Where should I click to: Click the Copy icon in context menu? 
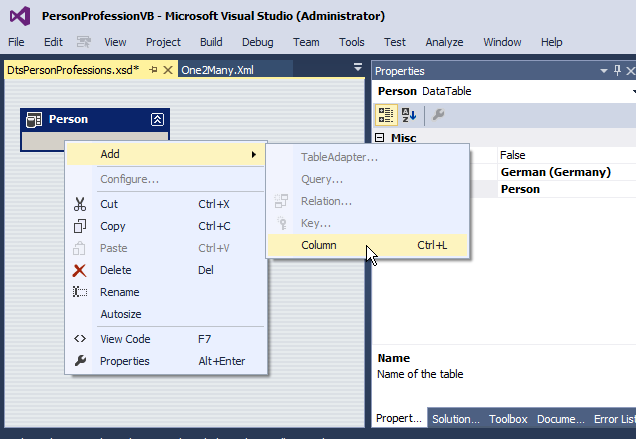(x=80, y=226)
